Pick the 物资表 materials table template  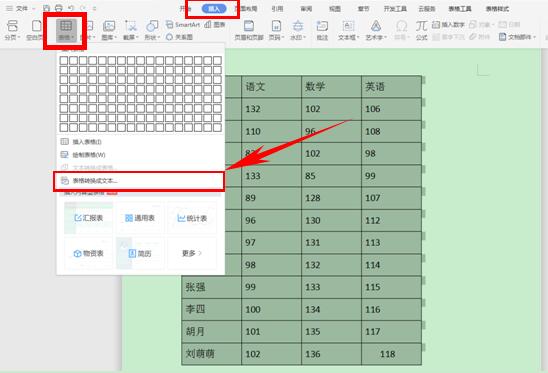click(88, 253)
